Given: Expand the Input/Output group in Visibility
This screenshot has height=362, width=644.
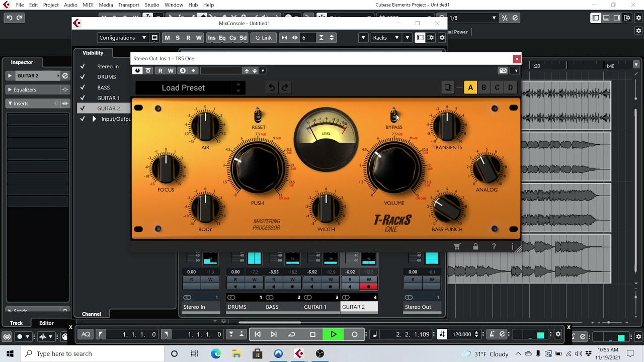Looking at the screenshot, I should [x=94, y=119].
